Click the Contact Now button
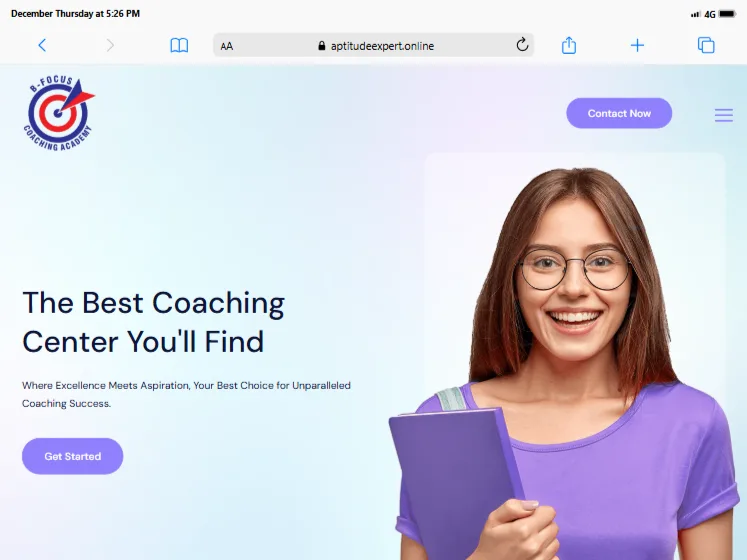747x560 pixels. click(619, 113)
